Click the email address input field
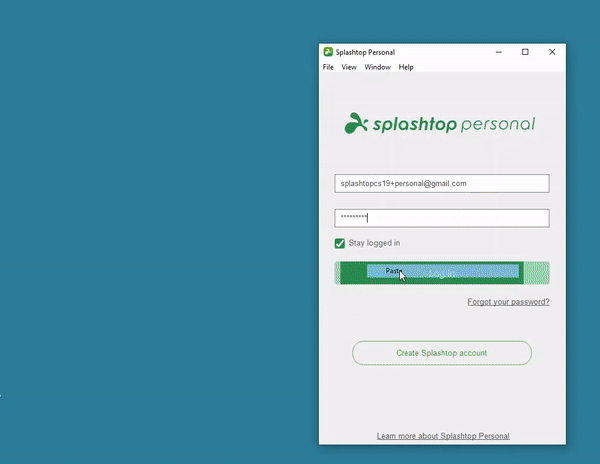Image resolution: width=600 pixels, height=464 pixels. coord(442,184)
